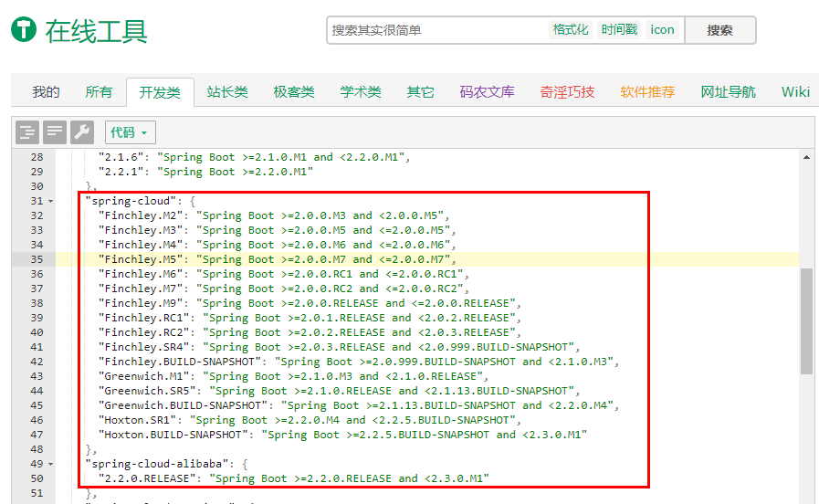Open the 学术类 tab
Viewport: 819px width, 504px height.
coord(361,92)
